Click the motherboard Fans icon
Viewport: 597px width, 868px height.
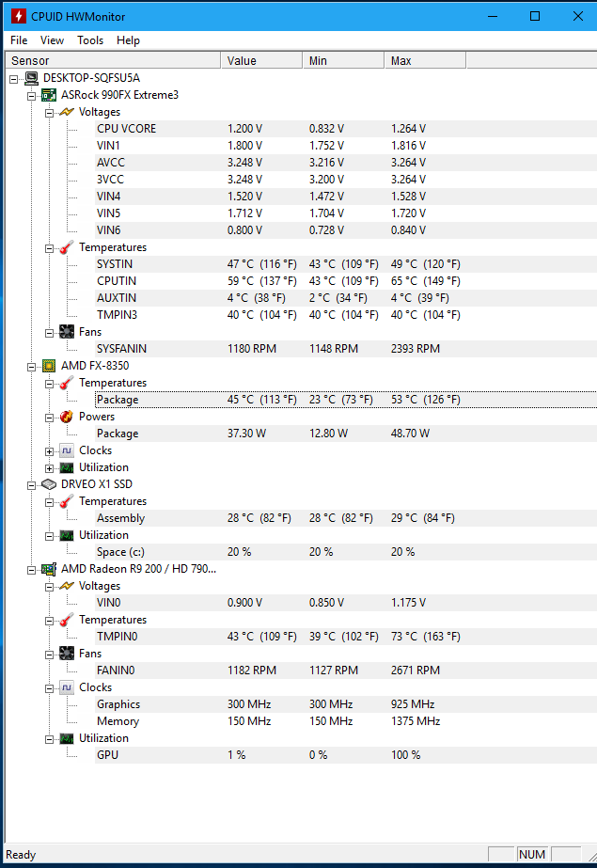tap(67, 332)
